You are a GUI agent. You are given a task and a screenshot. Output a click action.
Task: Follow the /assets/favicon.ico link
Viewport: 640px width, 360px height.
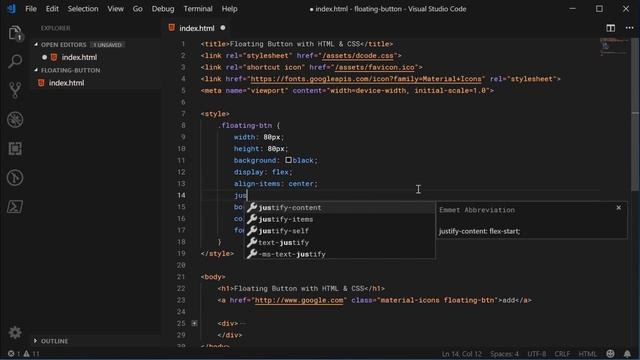374,67
